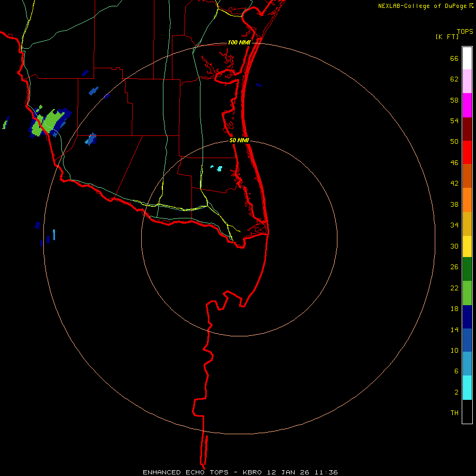Image resolution: width=476 pixels, height=476 pixels.
Task: Click the ENHANCED ECHO TOPS caption
Action: (x=186, y=472)
